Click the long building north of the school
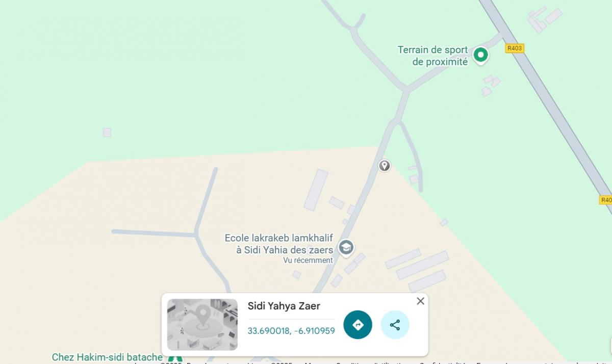Viewport: 612px width, 364px height. click(316, 190)
